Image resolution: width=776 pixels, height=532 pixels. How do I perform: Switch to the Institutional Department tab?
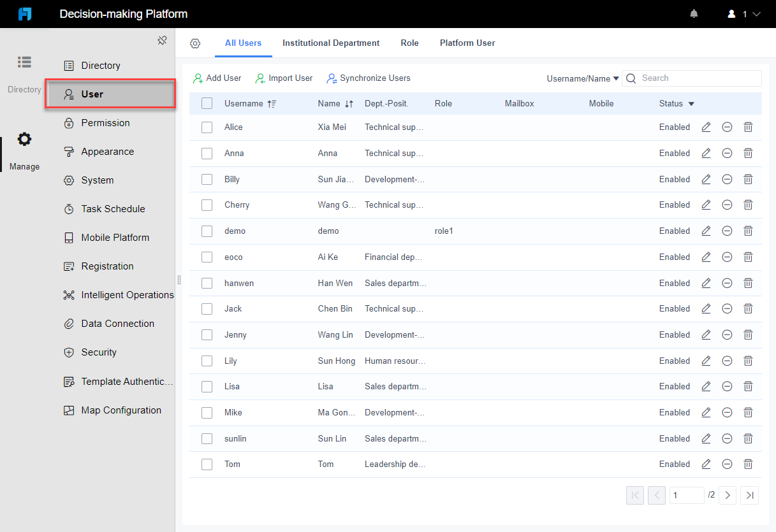point(331,43)
